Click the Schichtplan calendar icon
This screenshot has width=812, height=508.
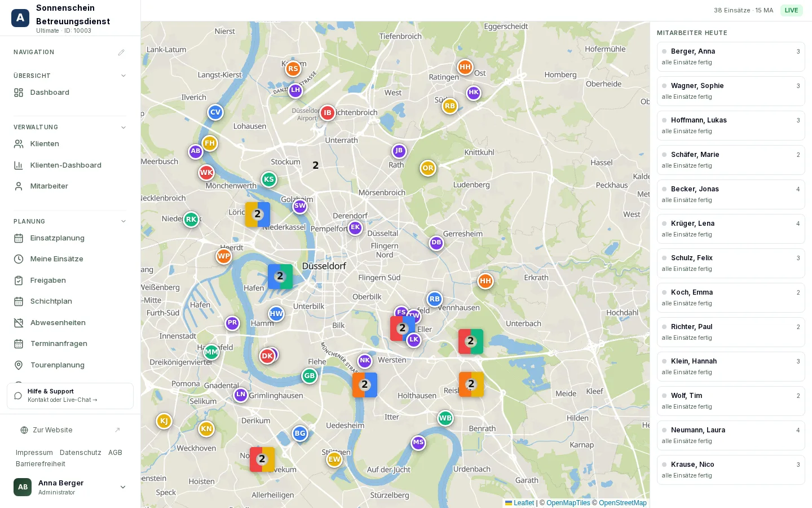(19, 301)
